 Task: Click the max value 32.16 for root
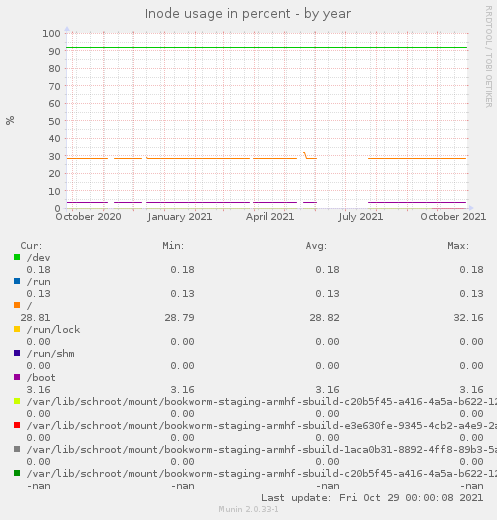(468, 318)
